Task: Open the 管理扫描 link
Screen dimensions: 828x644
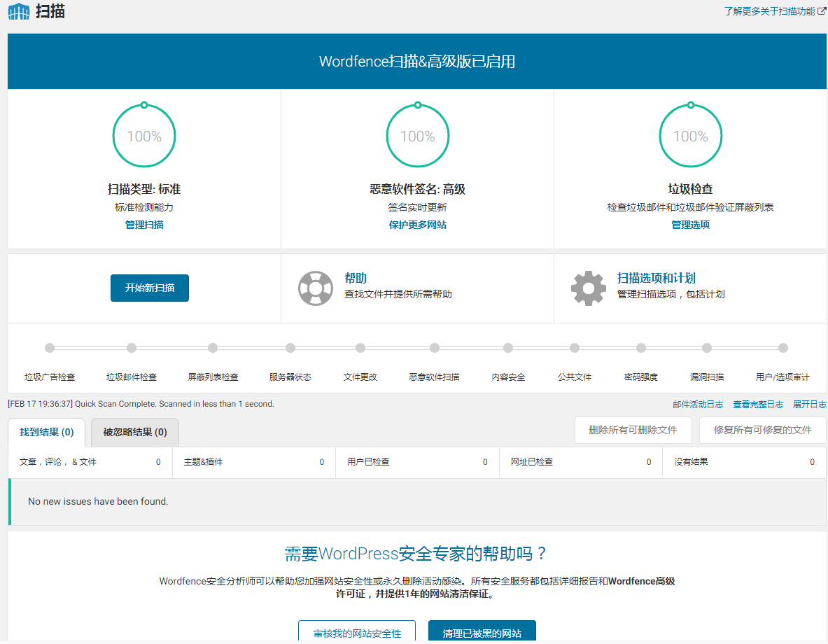Action: [144, 225]
